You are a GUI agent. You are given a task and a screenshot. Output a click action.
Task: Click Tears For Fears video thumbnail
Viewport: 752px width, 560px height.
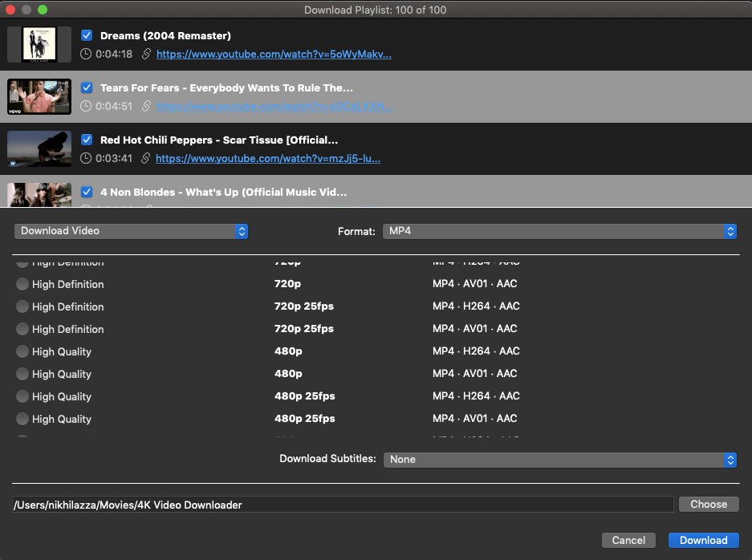(39, 96)
